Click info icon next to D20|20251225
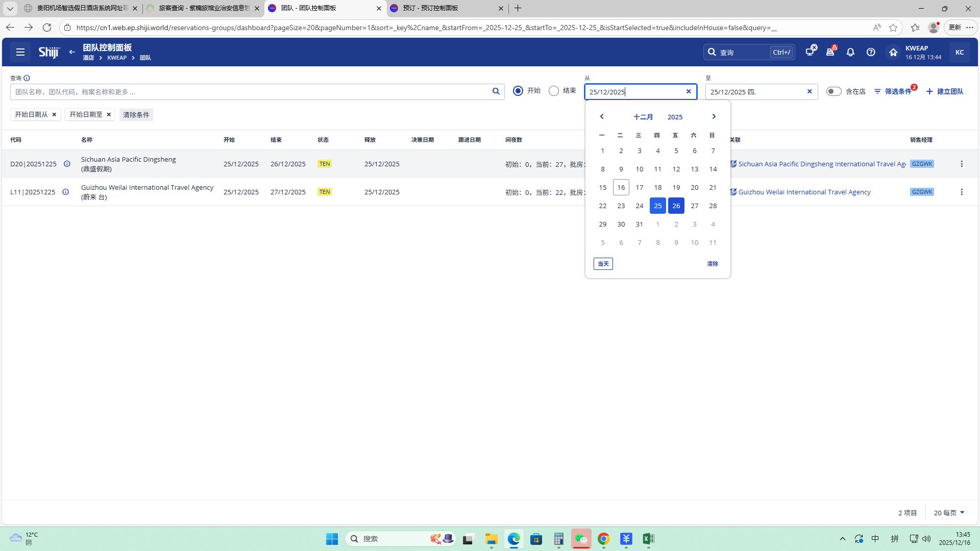 [x=67, y=164]
